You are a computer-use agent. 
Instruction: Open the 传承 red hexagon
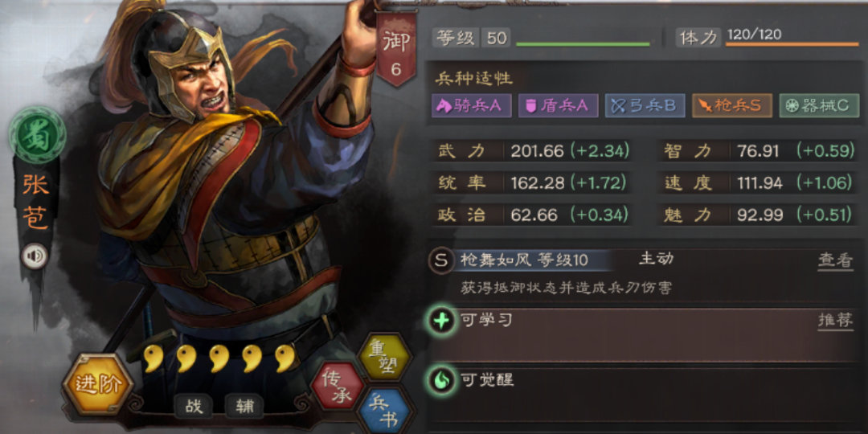[336, 385]
